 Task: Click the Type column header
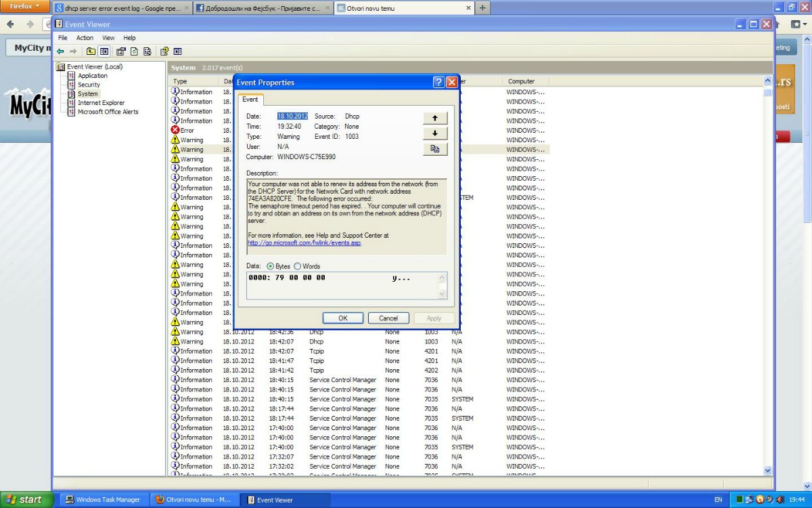pyautogui.click(x=194, y=81)
